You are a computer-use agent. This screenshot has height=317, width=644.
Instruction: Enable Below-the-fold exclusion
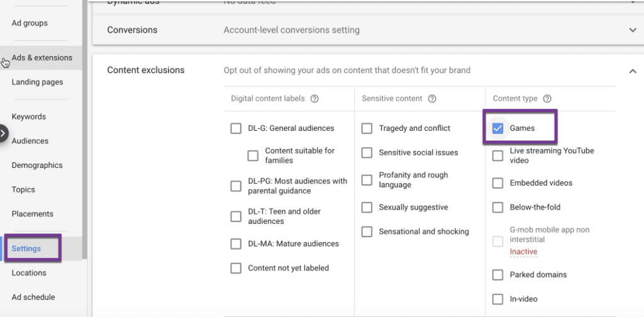click(497, 208)
